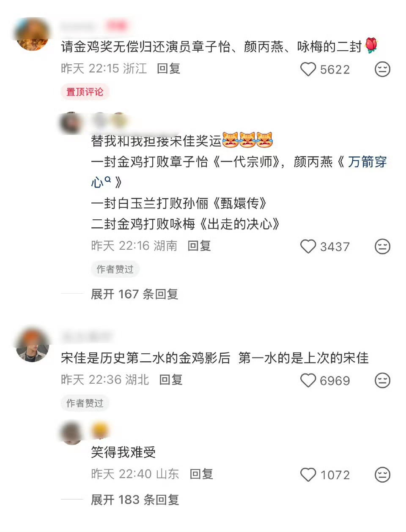Screen dimensions: 406x532
Task: Tap the small search icon after 心
Action: click(108, 180)
